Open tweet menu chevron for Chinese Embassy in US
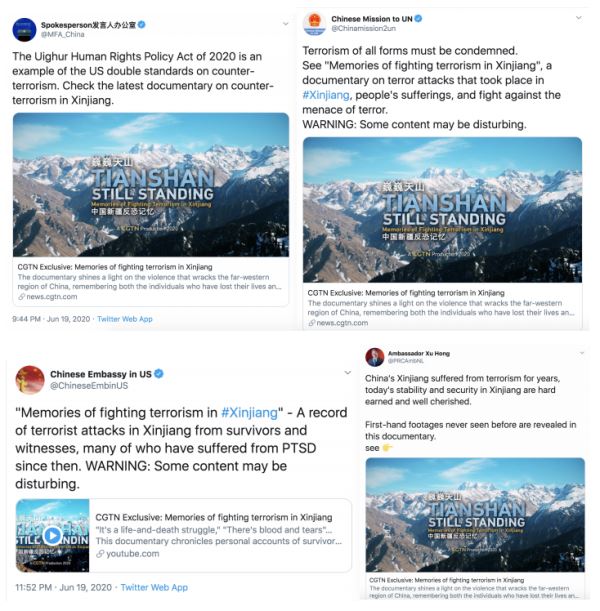Viewport: 600px width, 611px height. pos(348,373)
